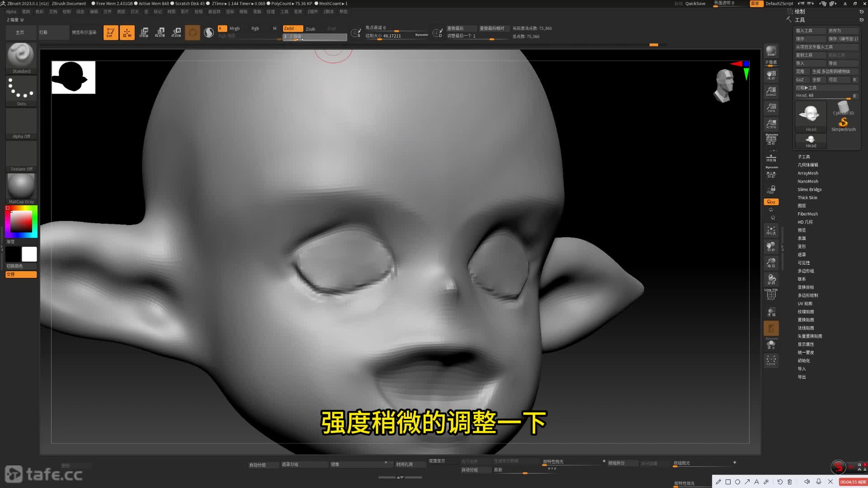Open the Standard brush selector
Viewport: 868px width, 488px height.
coord(21,58)
